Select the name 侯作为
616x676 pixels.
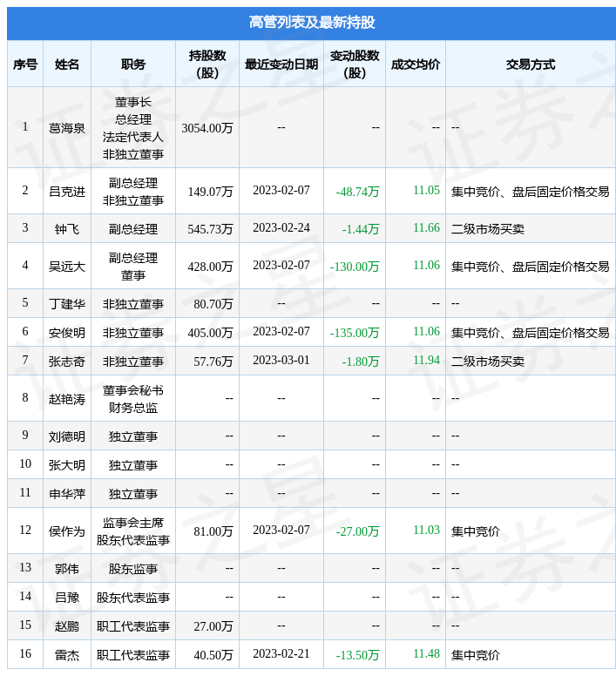pyautogui.click(x=67, y=531)
